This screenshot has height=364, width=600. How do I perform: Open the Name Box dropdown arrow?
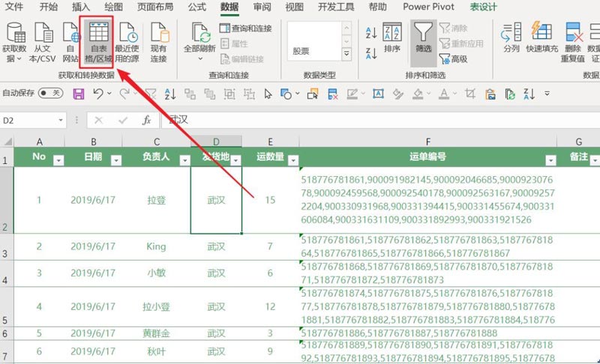[x=61, y=121]
